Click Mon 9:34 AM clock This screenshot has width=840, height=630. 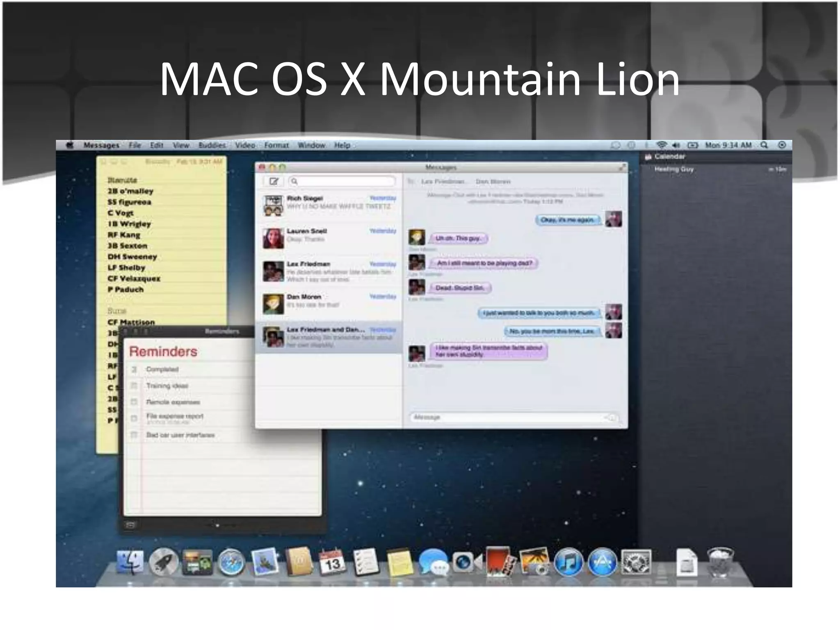[x=728, y=145]
